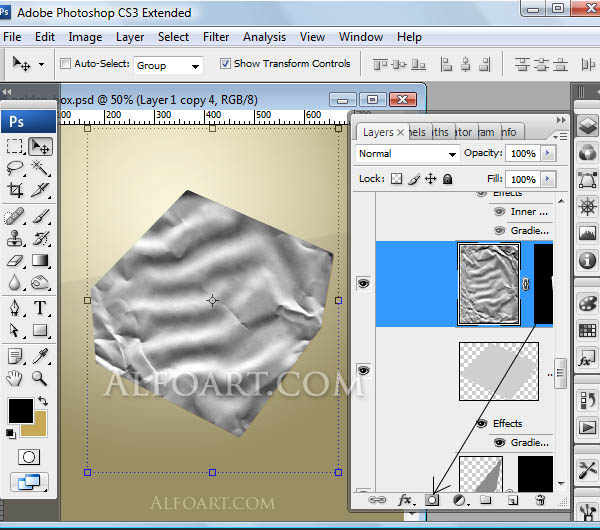Select the Lasso tool

15,168
